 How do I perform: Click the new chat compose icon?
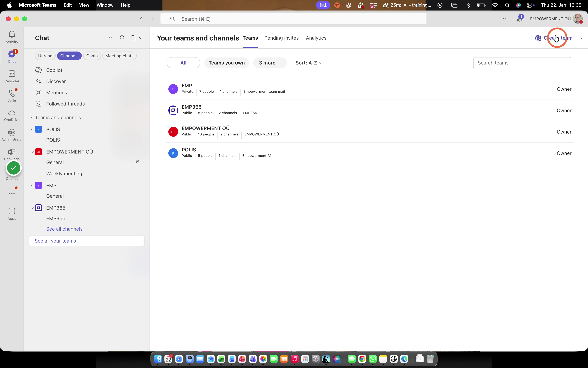tap(133, 38)
